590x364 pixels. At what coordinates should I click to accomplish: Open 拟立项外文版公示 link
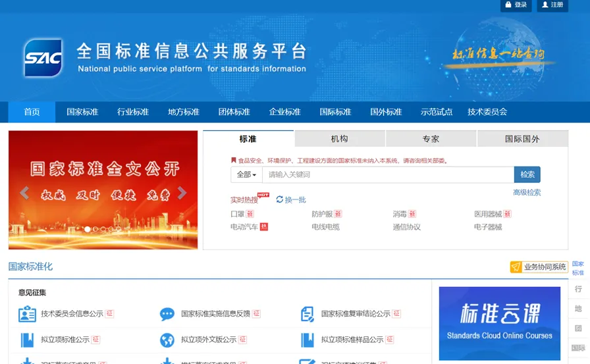[209, 340]
